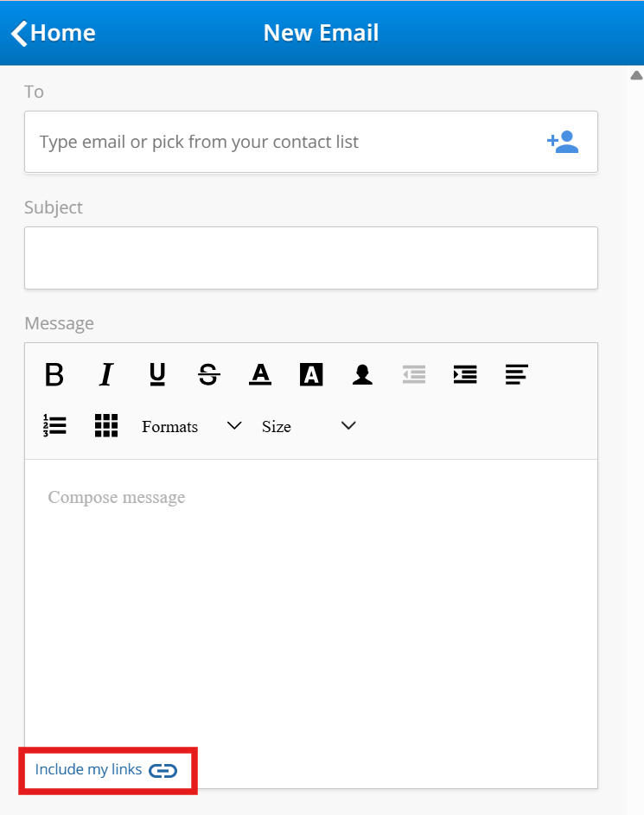Focus the Subject input field

[x=311, y=258]
